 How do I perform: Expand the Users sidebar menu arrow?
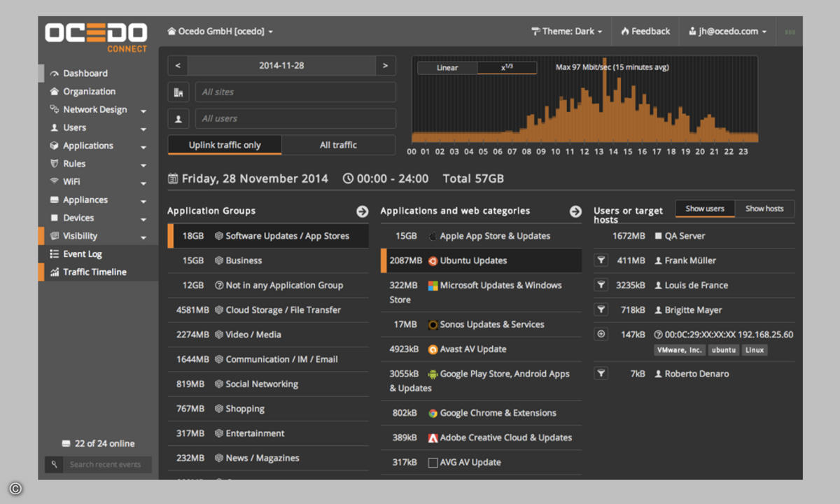point(143,129)
